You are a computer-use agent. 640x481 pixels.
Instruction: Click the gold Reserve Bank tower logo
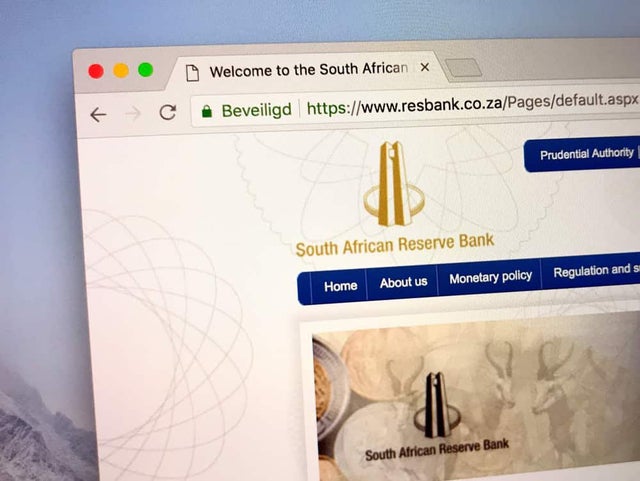pyautogui.click(x=394, y=184)
